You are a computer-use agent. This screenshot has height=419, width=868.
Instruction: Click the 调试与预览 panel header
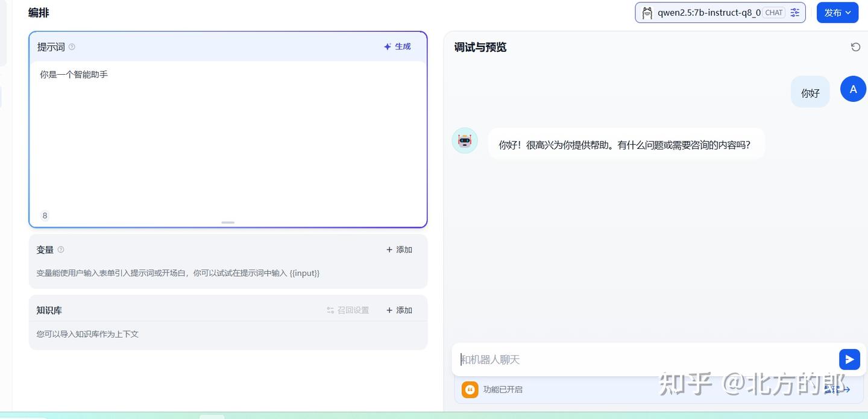point(479,47)
